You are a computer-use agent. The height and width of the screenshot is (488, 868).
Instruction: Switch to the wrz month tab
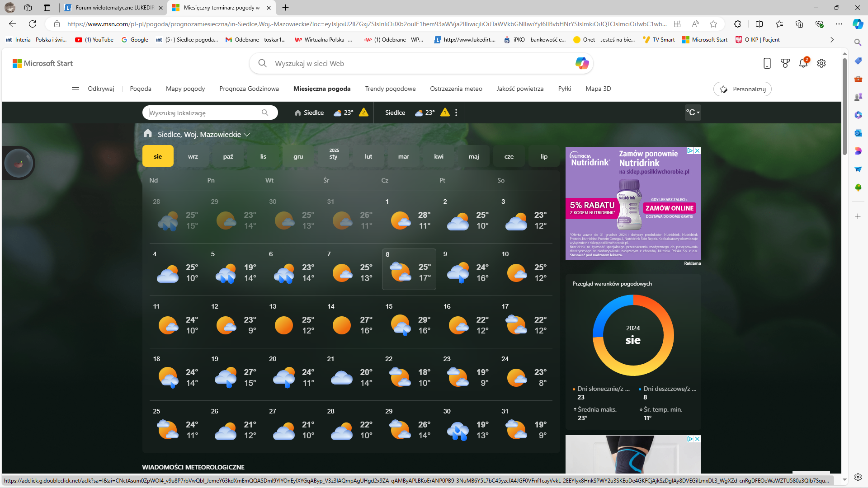193,156
